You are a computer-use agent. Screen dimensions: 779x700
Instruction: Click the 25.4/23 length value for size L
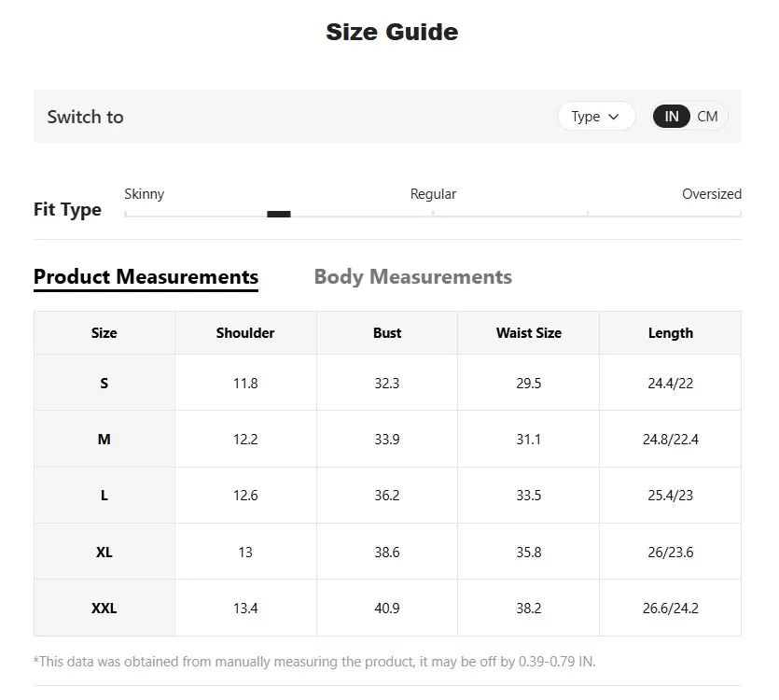670,496
